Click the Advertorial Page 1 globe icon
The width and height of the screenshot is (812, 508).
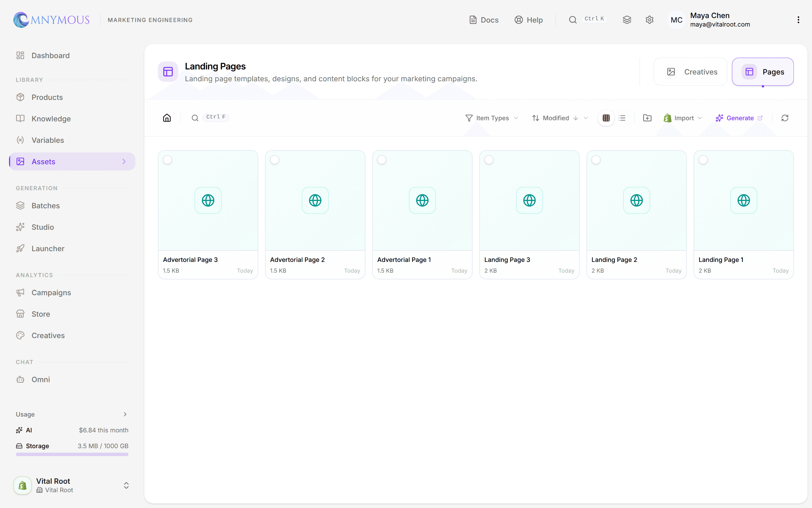coord(422,200)
